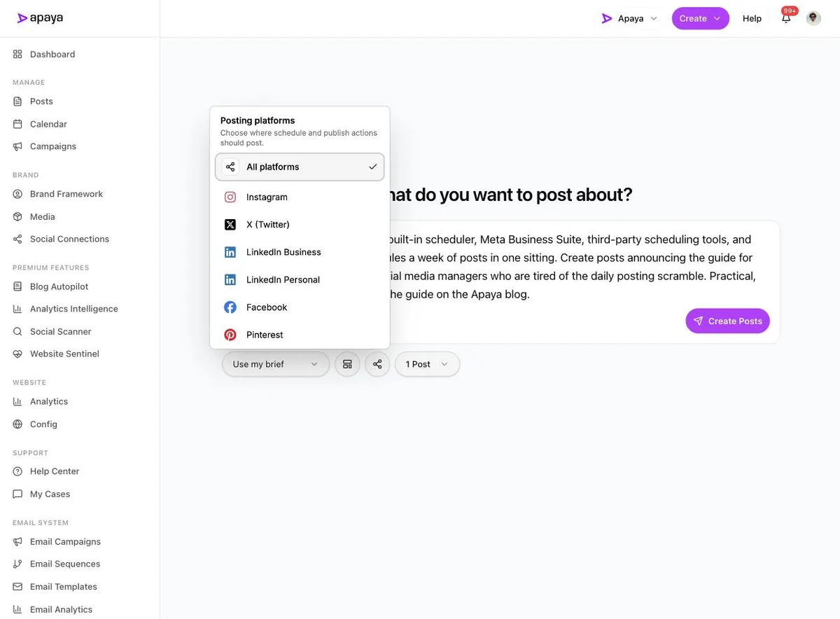Click the Campaigns megaphone icon

click(17, 146)
